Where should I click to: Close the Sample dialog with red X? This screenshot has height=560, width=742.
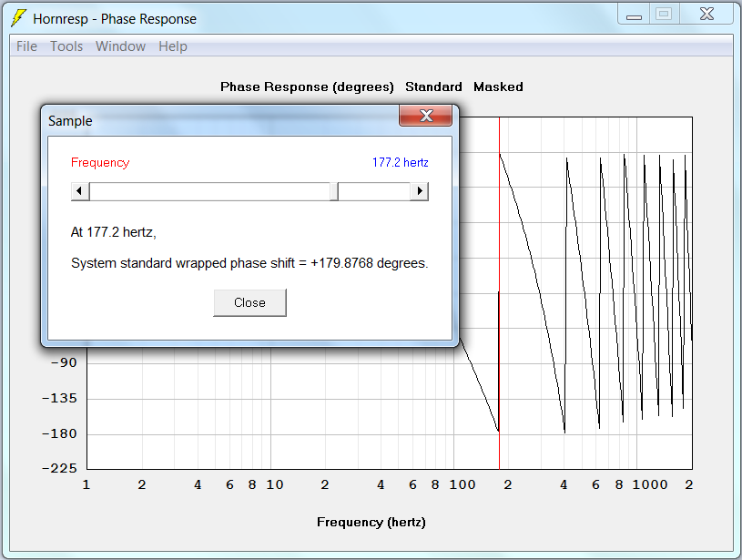(426, 116)
